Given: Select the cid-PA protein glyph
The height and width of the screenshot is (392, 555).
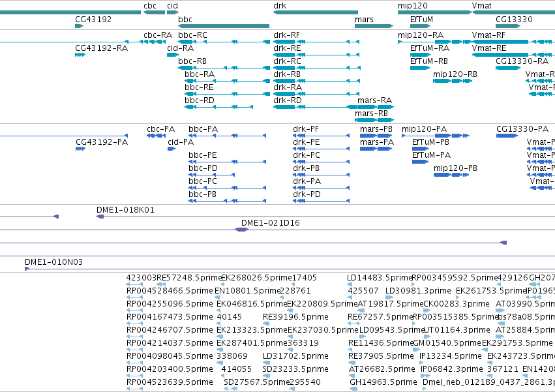Looking at the screenshot, I should [x=172, y=149].
